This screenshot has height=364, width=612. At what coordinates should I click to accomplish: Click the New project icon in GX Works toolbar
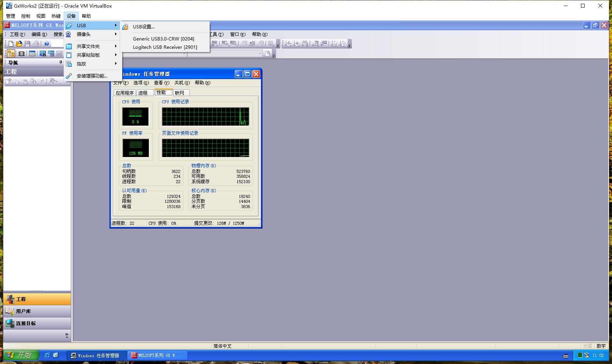[x=11, y=44]
